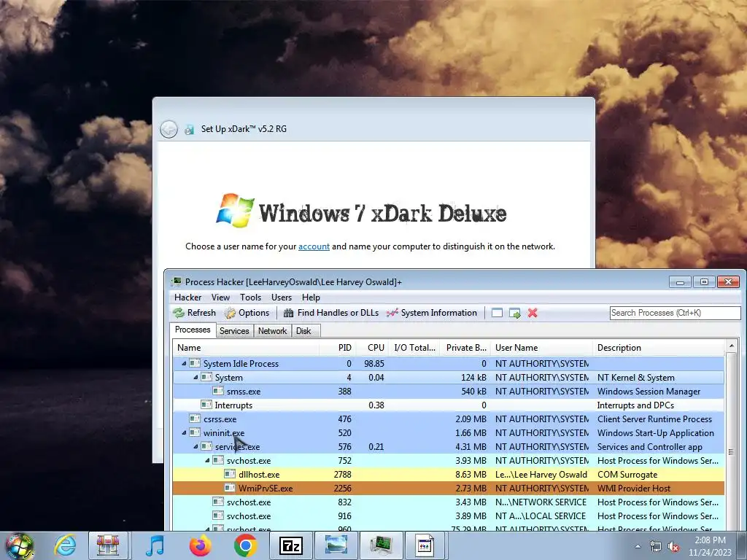Viewport: 747px width, 560px height.
Task: Click the muted volume tray icon
Action: click(x=673, y=547)
